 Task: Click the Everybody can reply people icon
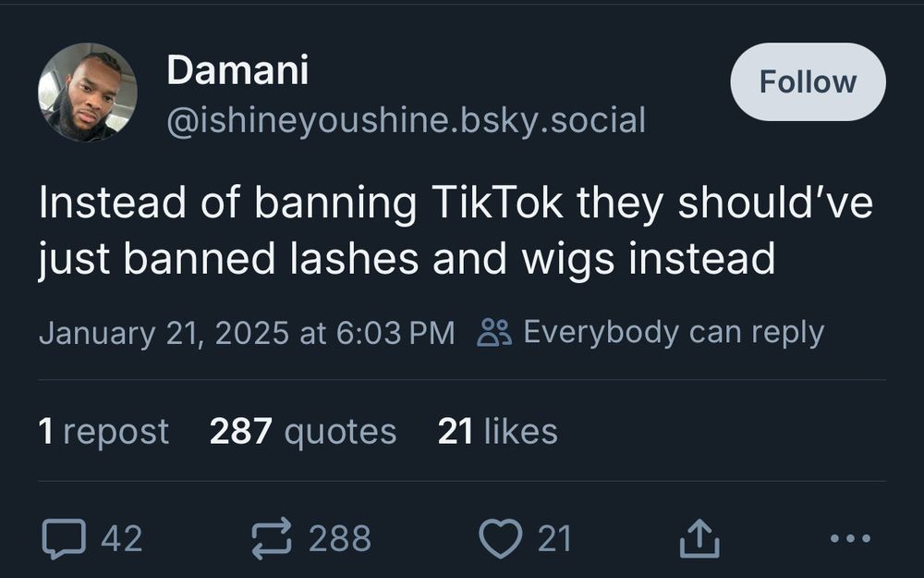(x=494, y=332)
